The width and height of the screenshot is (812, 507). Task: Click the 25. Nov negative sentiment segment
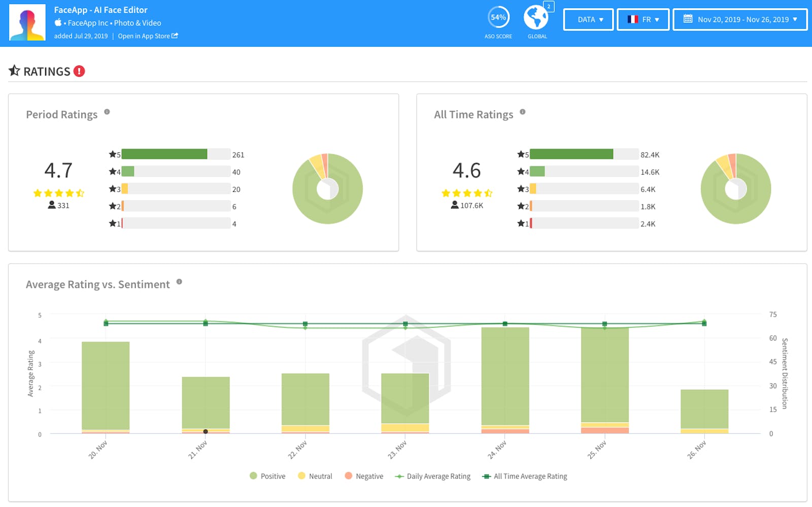(605, 430)
